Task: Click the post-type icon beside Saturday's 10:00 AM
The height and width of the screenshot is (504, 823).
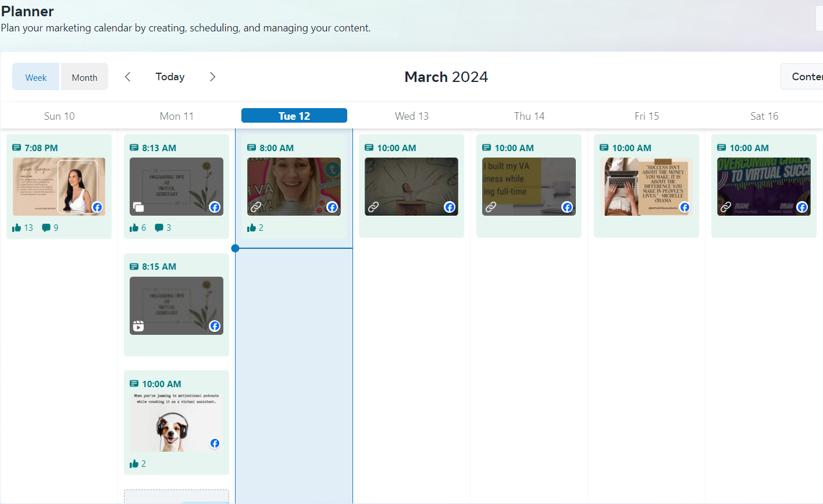Action: (722, 148)
